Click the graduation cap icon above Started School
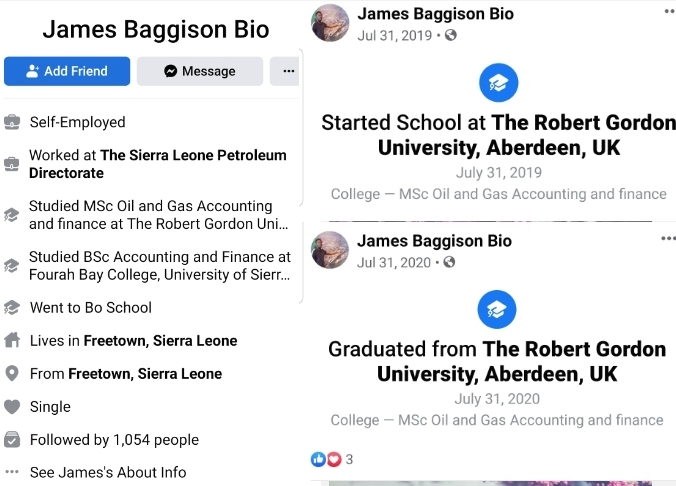The width and height of the screenshot is (676, 486). tap(498, 83)
